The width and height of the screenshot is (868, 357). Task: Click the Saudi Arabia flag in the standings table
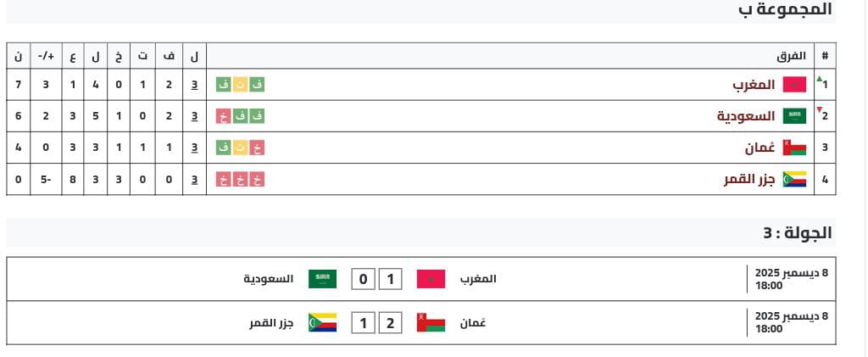click(x=794, y=116)
